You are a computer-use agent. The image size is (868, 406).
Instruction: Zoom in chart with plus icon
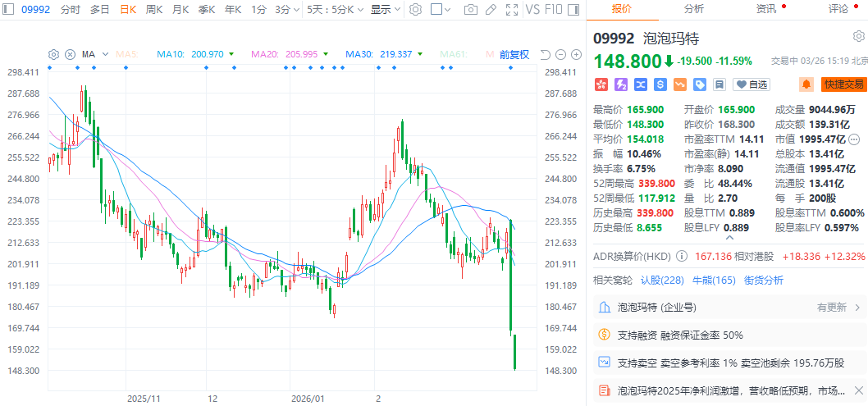[x=576, y=54]
